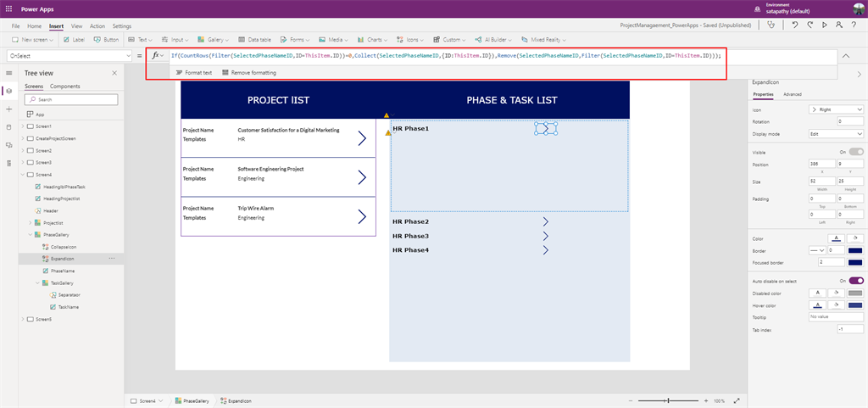The image size is (868, 408).
Task: Click the Focused border color swatch
Action: click(854, 262)
